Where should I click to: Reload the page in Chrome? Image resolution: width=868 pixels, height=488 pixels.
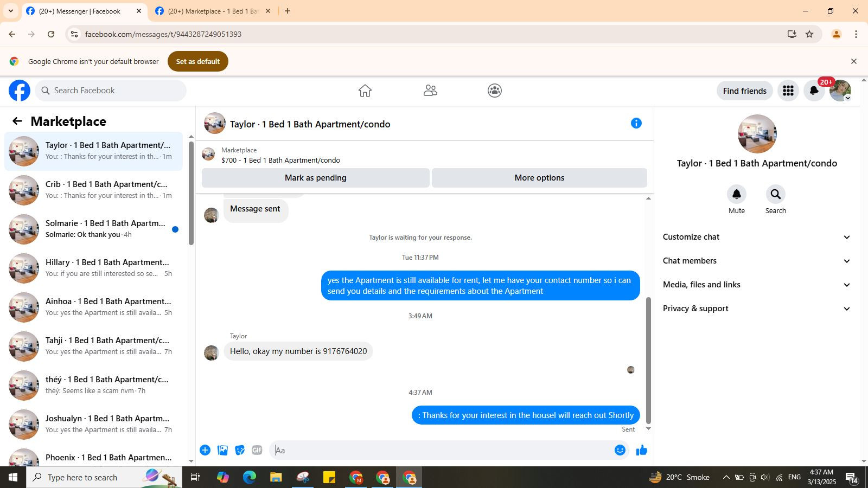click(x=51, y=34)
